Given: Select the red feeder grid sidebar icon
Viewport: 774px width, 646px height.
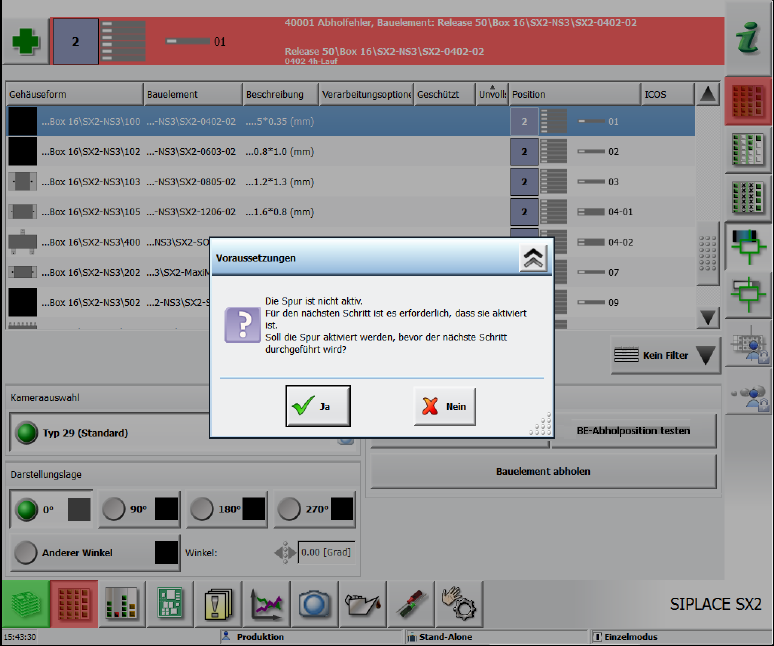Looking at the screenshot, I should coord(748,101).
